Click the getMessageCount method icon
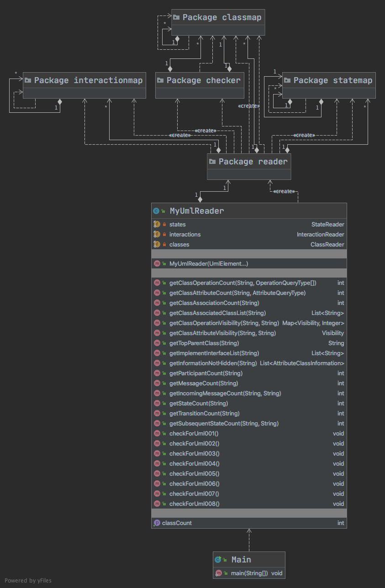This screenshot has height=588, width=385. click(x=157, y=383)
